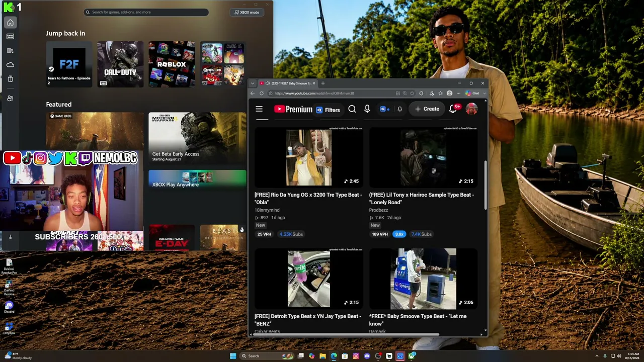
Task: Open the YouTube Create button
Action: tap(427, 109)
